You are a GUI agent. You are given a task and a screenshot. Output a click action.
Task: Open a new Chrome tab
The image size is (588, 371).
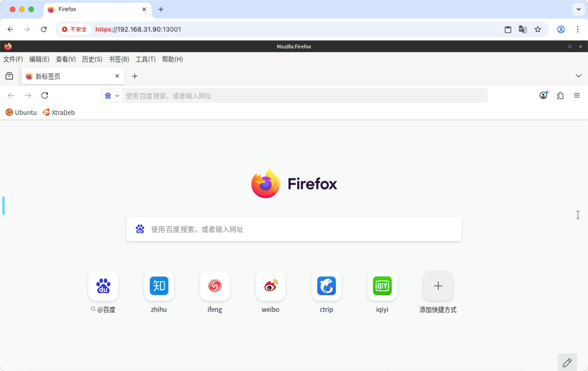(161, 9)
